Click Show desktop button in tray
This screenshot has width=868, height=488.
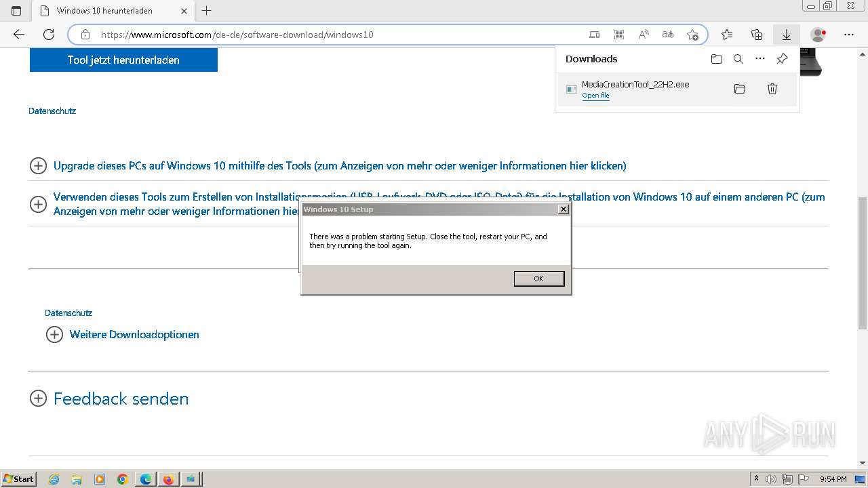point(861,479)
